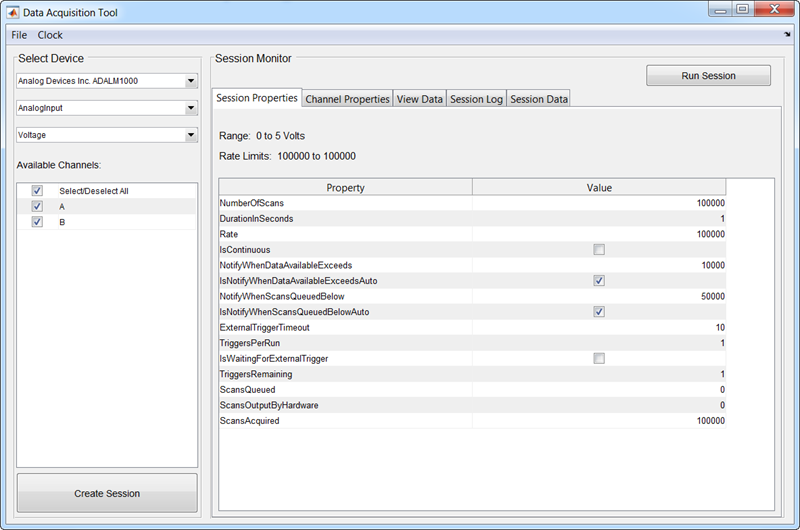This screenshot has height=530, width=800.
Task: Uncheck channel A checkbox
Action: pyautogui.click(x=37, y=206)
